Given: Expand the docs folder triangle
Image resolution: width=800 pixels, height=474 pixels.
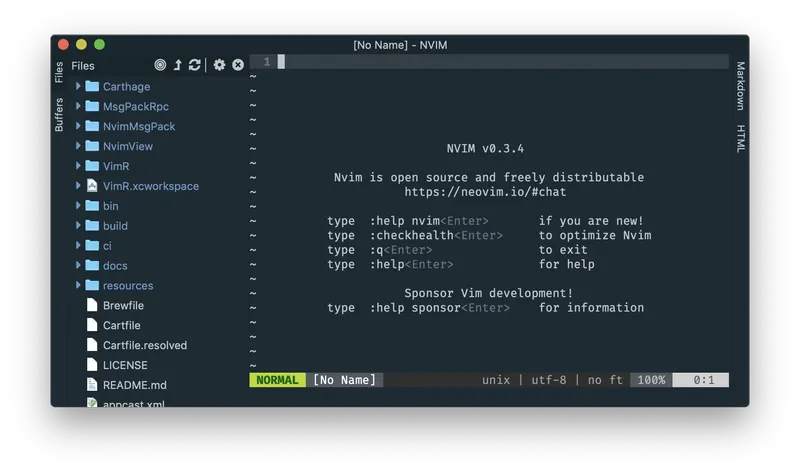Looking at the screenshot, I should [78, 265].
